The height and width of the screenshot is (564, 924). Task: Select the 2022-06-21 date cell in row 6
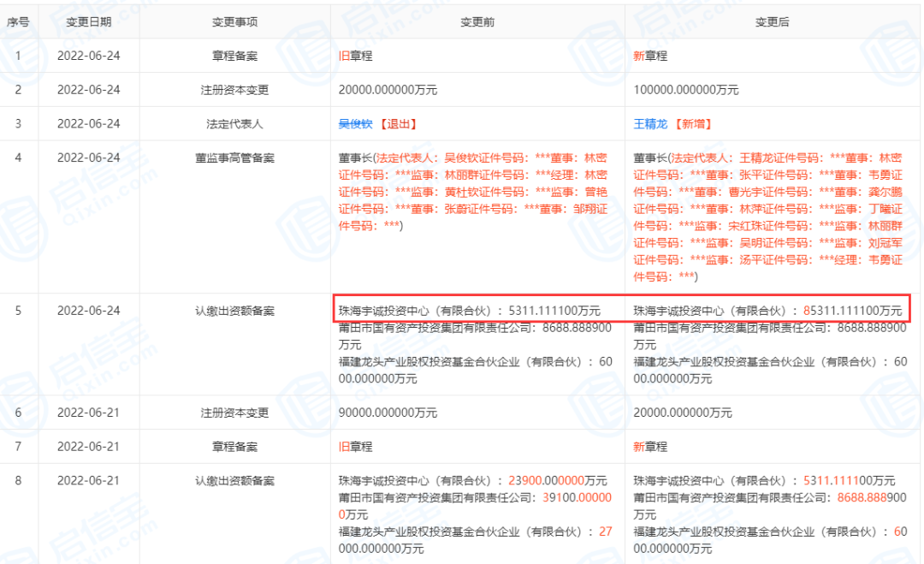click(x=90, y=412)
